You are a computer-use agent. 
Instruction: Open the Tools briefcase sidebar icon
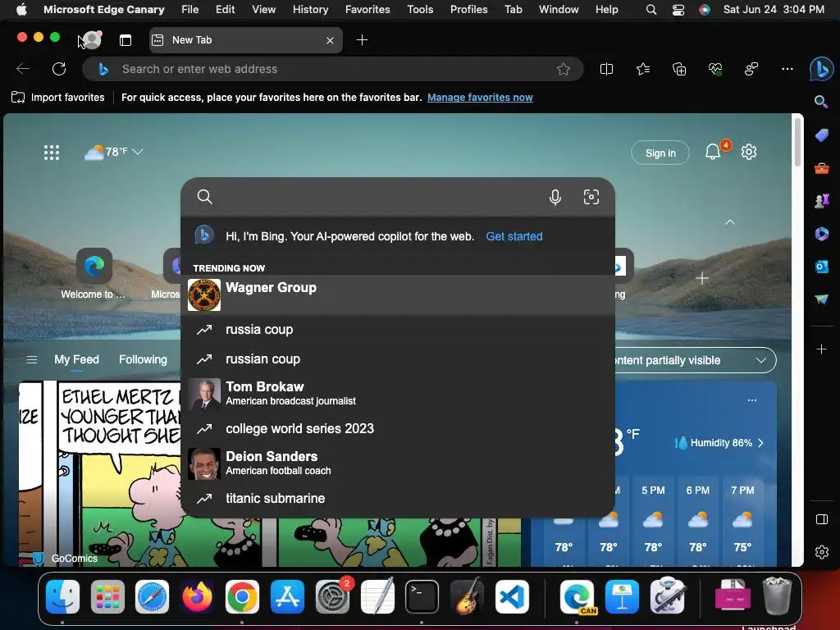[x=821, y=169]
